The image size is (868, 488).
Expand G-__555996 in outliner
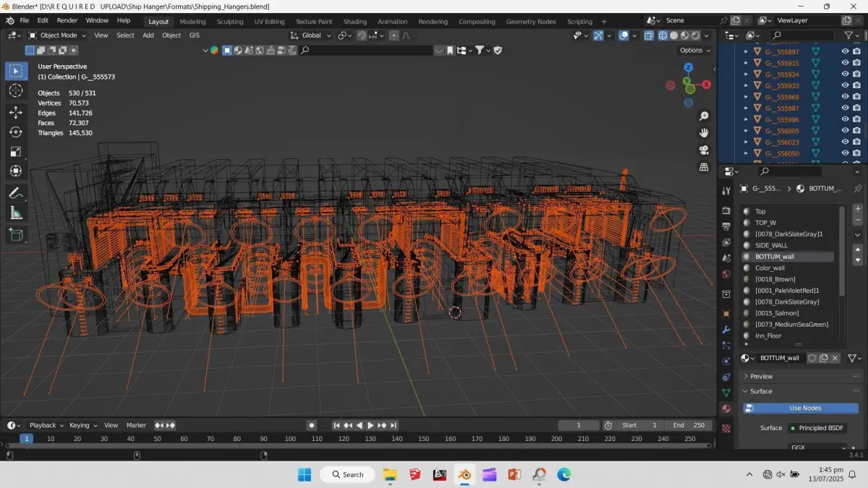click(746, 119)
